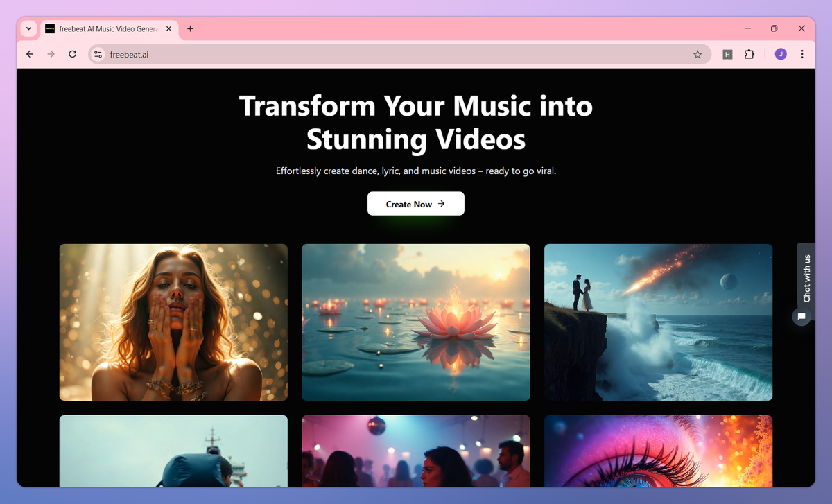Click the Create Now button
Image resolution: width=832 pixels, height=504 pixels.
click(416, 204)
